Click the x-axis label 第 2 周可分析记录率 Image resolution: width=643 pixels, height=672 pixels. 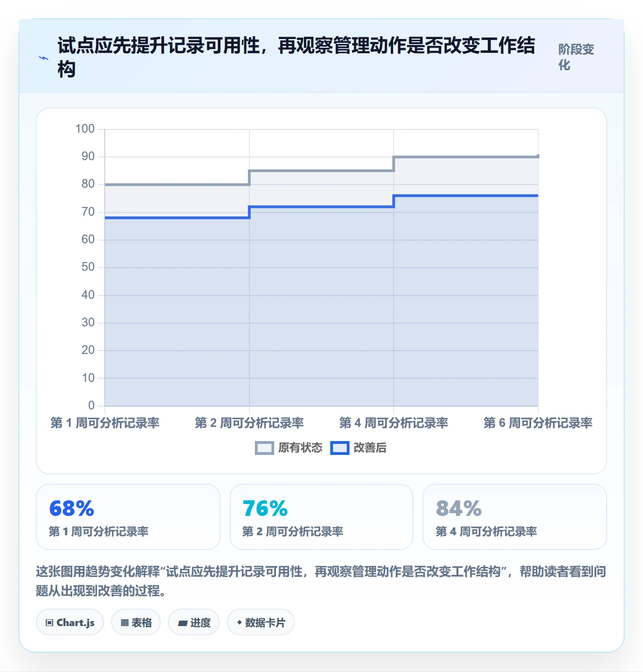point(249,423)
